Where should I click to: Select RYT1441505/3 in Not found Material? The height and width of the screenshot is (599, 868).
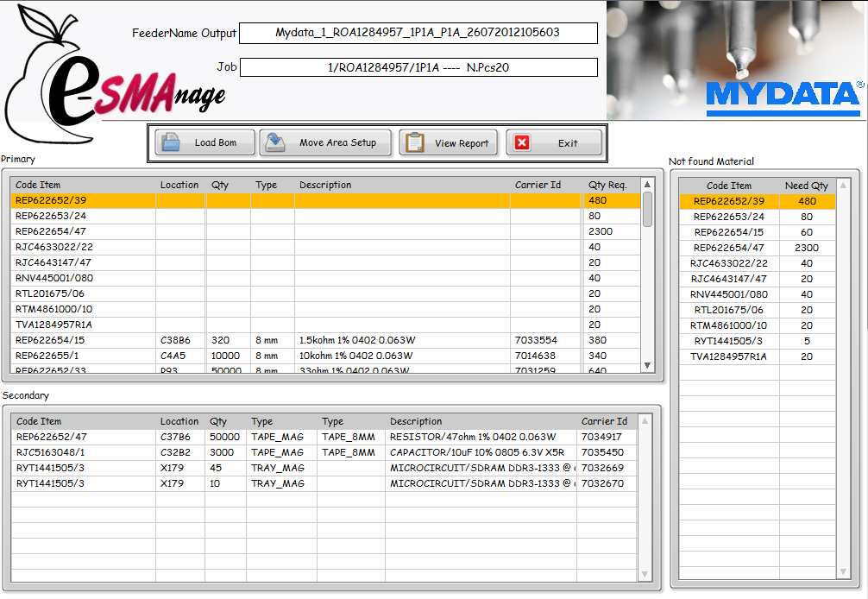point(728,341)
